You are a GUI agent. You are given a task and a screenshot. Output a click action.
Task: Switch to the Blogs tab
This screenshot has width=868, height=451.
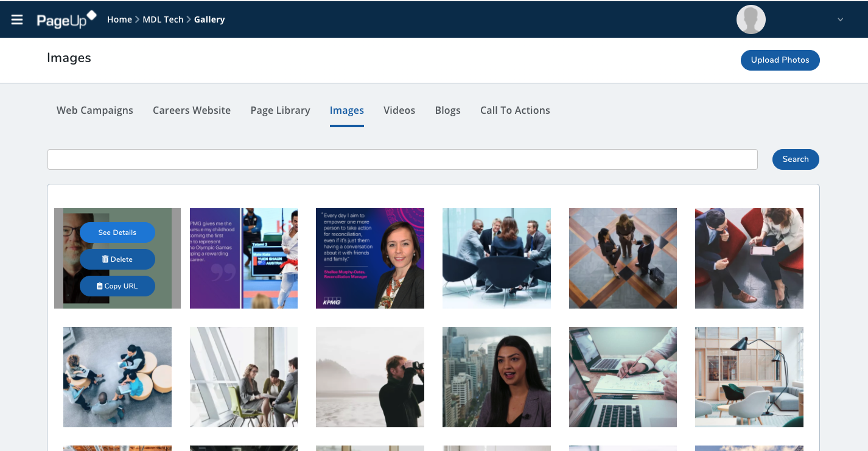pyautogui.click(x=447, y=110)
